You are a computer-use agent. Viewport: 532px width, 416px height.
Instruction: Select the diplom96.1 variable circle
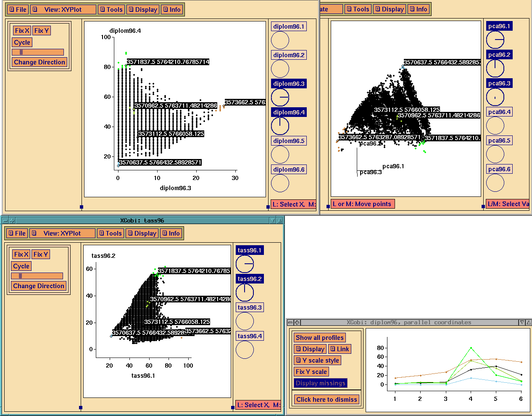[280, 40]
